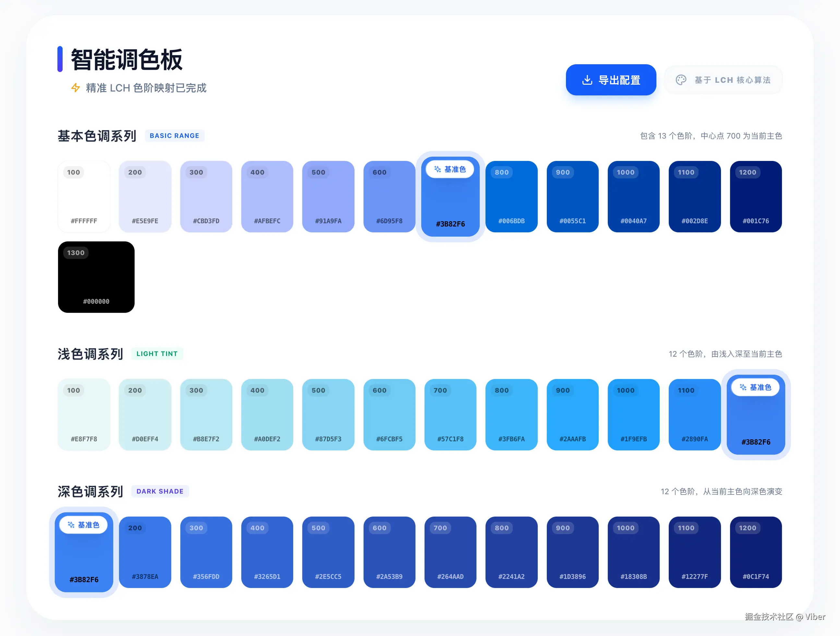Image resolution: width=840 pixels, height=636 pixels.
Task: Click the DARK SHADE tag
Action: [160, 491]
